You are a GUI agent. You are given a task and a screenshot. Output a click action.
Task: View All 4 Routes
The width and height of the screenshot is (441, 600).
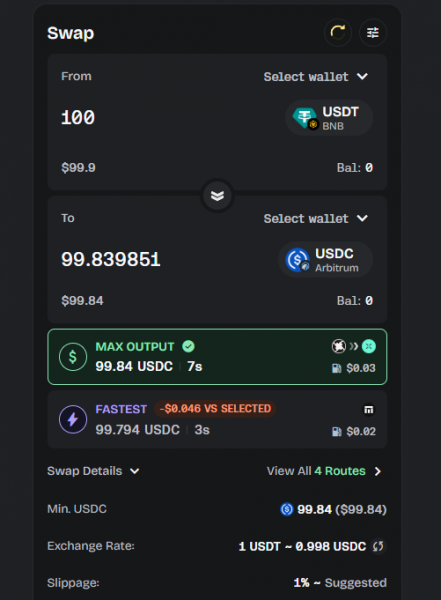(x=324, y=471)
